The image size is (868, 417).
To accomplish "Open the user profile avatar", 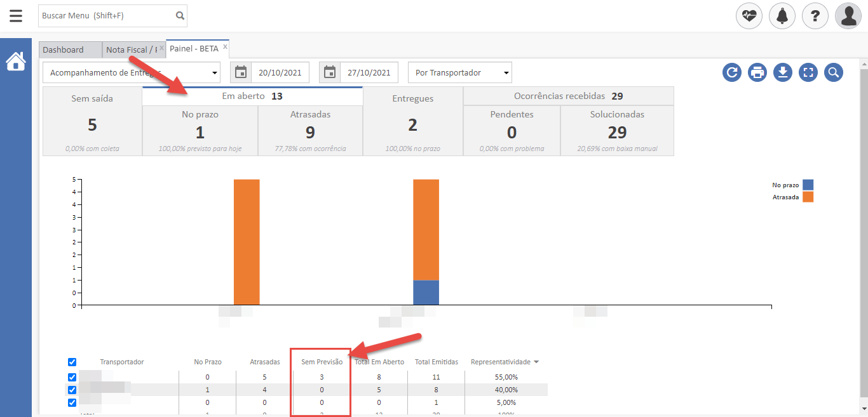I will tap(848, 16).
